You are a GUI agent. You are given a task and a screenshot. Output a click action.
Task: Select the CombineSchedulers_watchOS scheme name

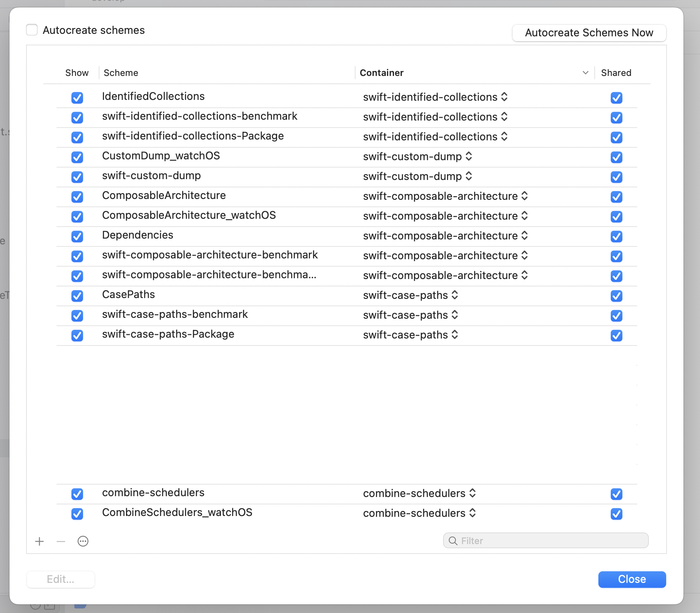pos(177,512)
